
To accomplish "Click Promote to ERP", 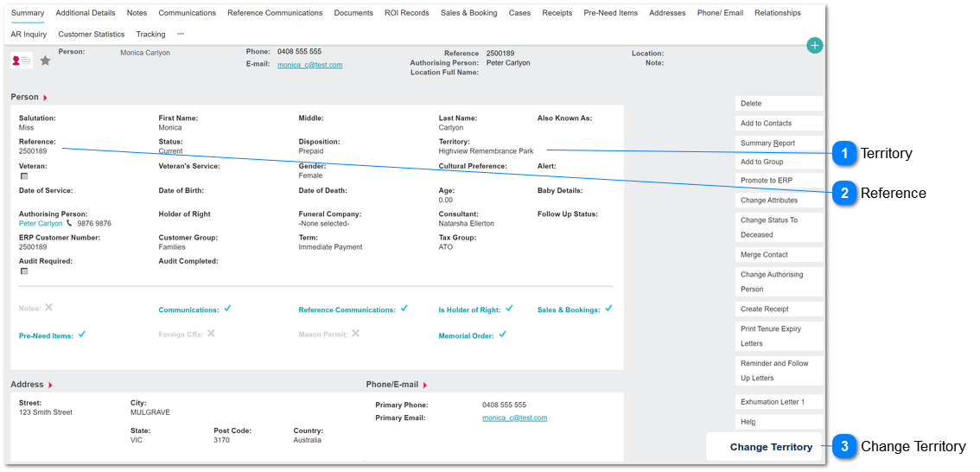I will pyautogui.click(x=780, y=181).
